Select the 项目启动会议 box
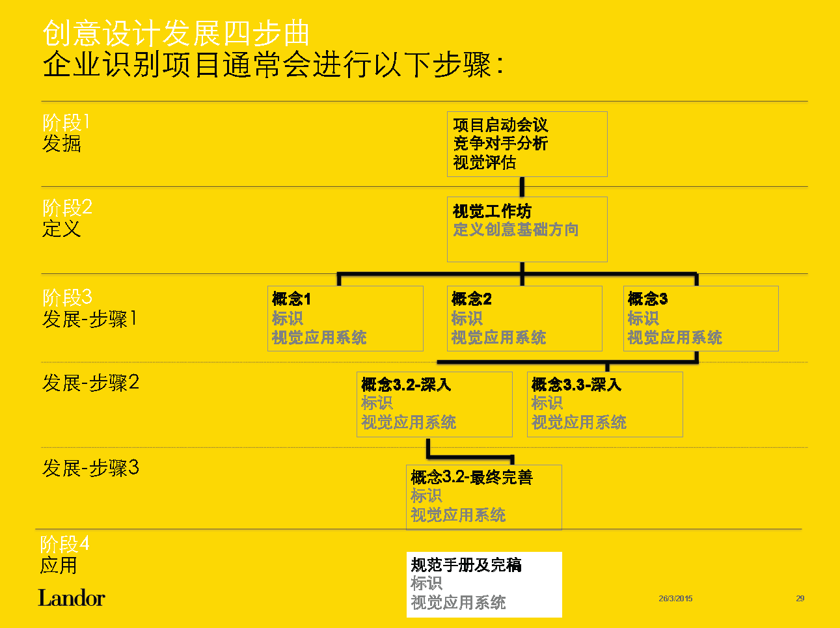Image resolution: width=840 pixels, height=628 pixels. point(527,144)
